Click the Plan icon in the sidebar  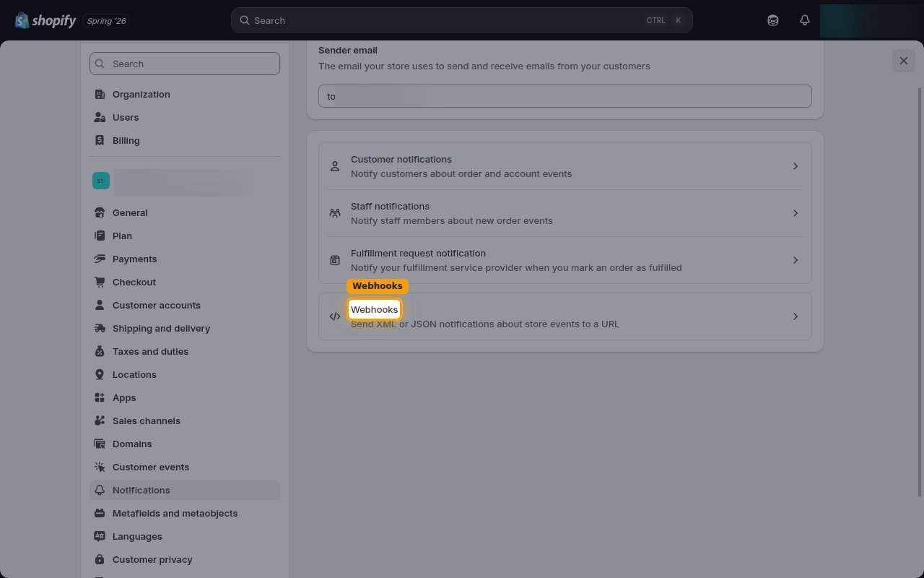click(100, 236)
